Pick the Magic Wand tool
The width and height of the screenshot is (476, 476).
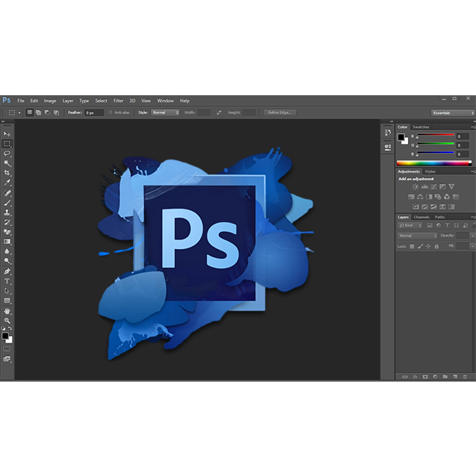click(x=7, y=163)
